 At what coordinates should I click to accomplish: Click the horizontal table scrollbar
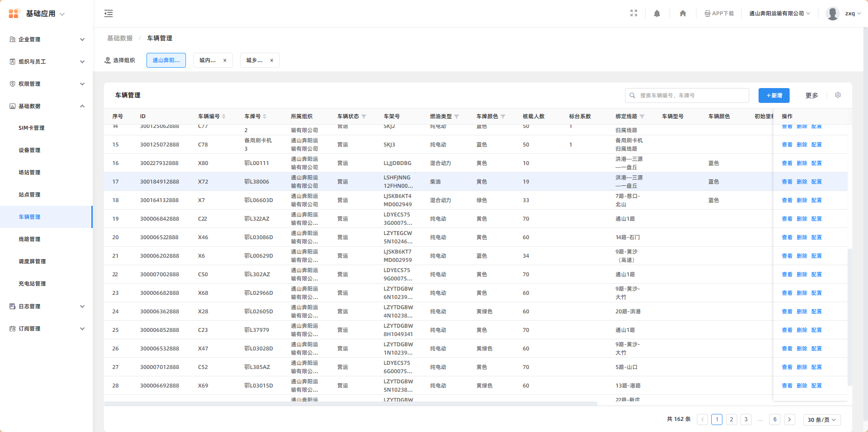pos(351,403)
